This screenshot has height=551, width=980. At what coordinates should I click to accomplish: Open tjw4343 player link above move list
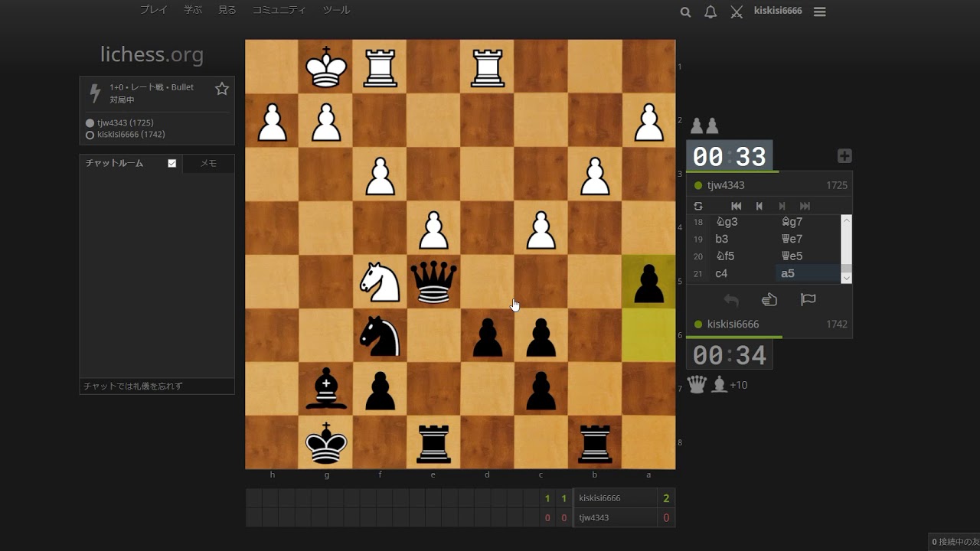[726, 185]
